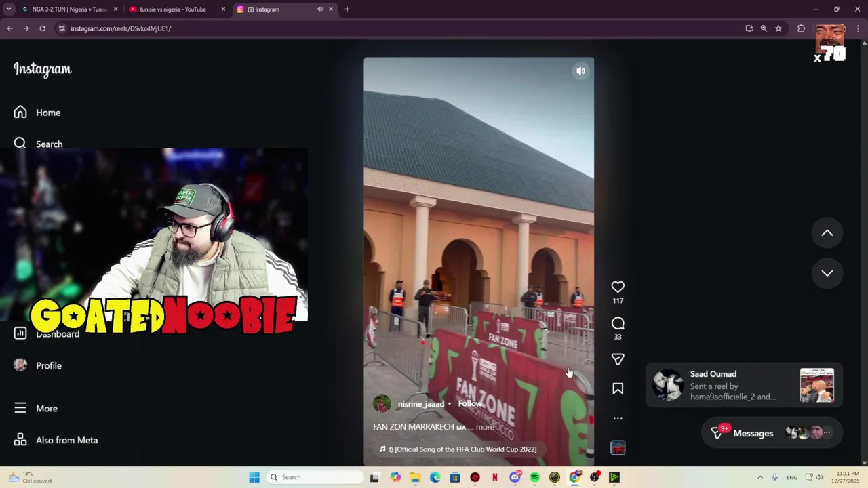Open the volume tray icon
This screenshot has width=868, height=488.
[x=819, y=477]
